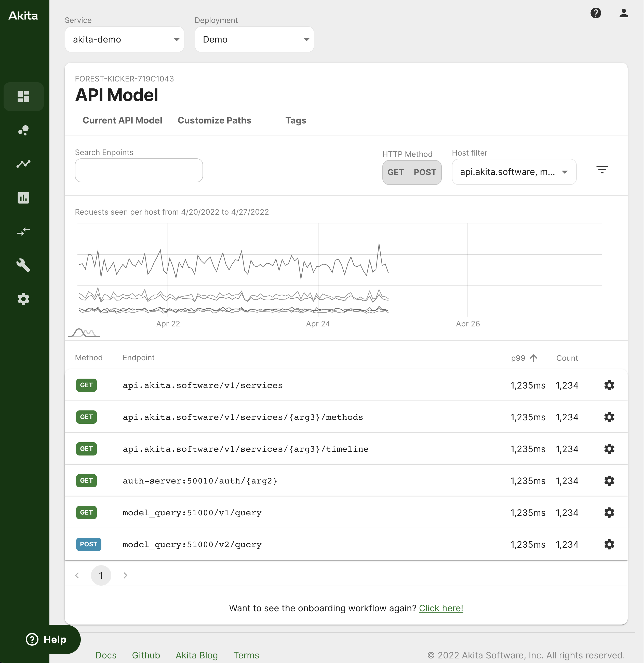Viewport: 644px width, 663px height.
Task: Click the Search Endpoints input field
Action: click(x=139, y=171)
